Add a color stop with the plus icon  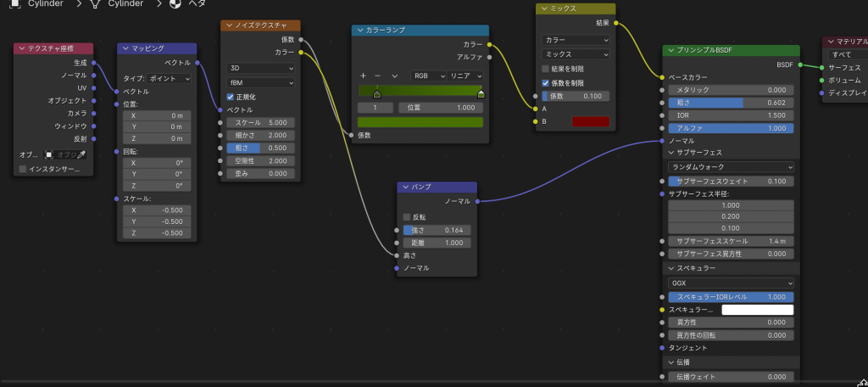[x=363, y=76]
